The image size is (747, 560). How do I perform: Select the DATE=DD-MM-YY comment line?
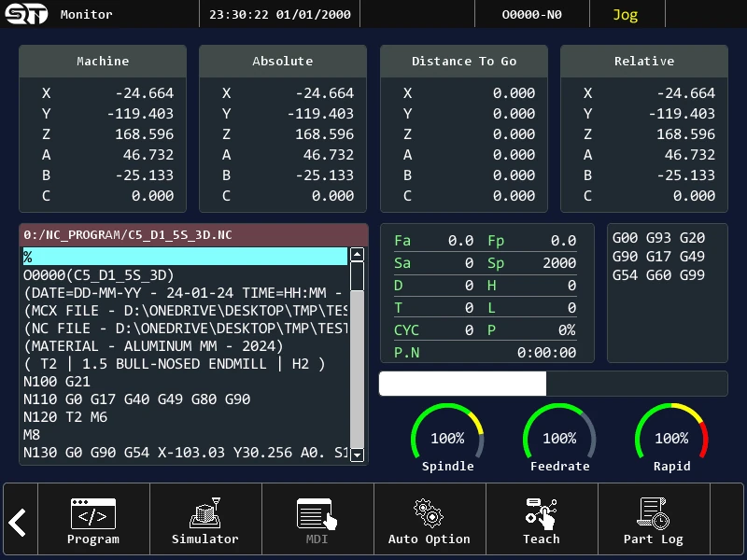click(x=185, y=292)
